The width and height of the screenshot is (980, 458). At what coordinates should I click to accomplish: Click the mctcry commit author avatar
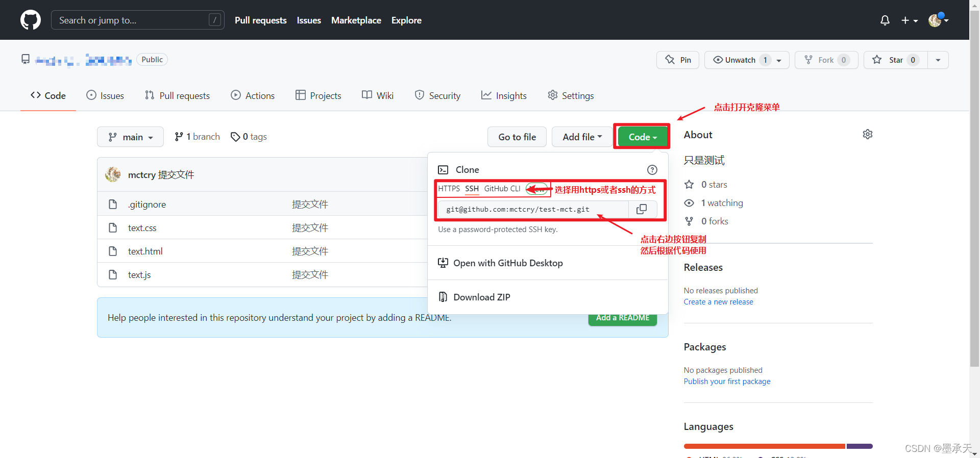coord(113,174)
